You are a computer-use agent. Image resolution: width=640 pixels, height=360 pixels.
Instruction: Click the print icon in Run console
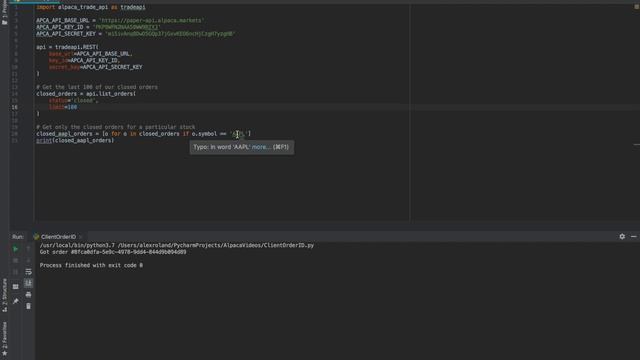[28, 294]
